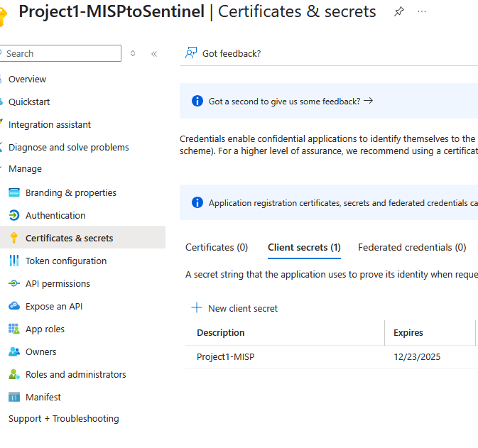The width and height of the screenshot is (478, 448).
Task: Click the Application registration certificates notice text
Action: [343, 203]
